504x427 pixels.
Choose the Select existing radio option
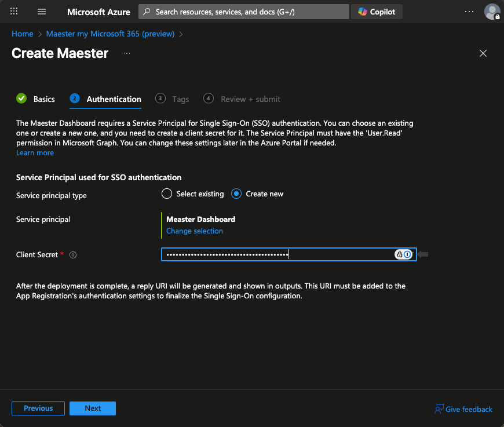tap(167, 194)
